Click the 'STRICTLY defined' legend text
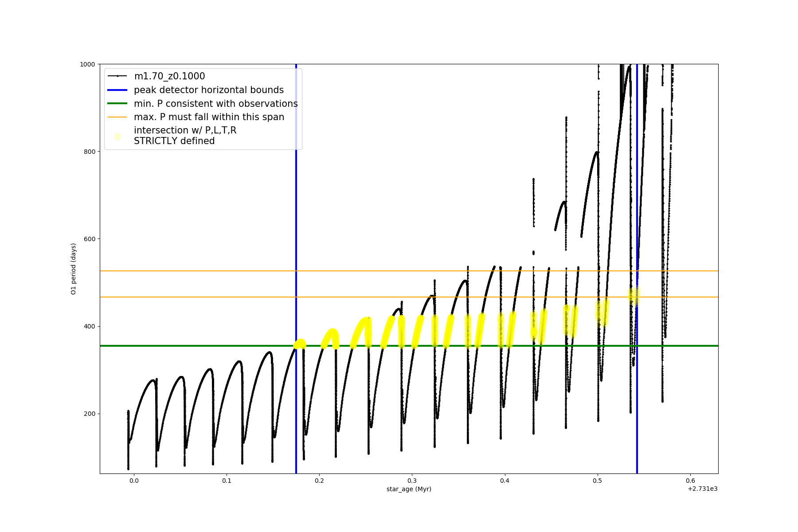 pos(174,141)
